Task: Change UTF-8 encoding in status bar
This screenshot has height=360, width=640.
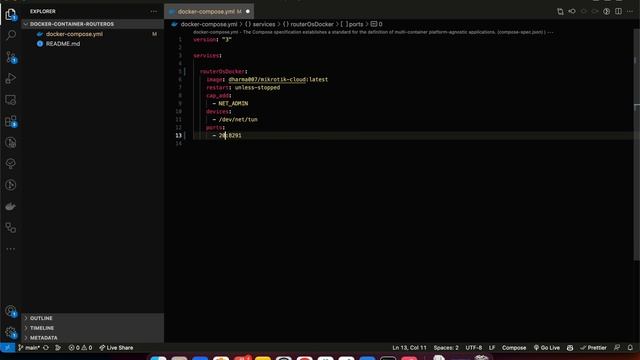Action: (474, 348)
